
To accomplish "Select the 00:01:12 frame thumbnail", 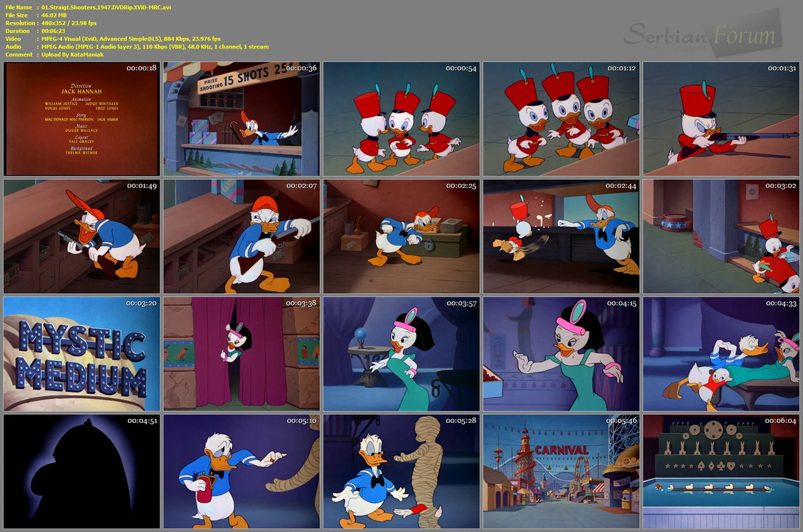I will click(x=561, y=119).
